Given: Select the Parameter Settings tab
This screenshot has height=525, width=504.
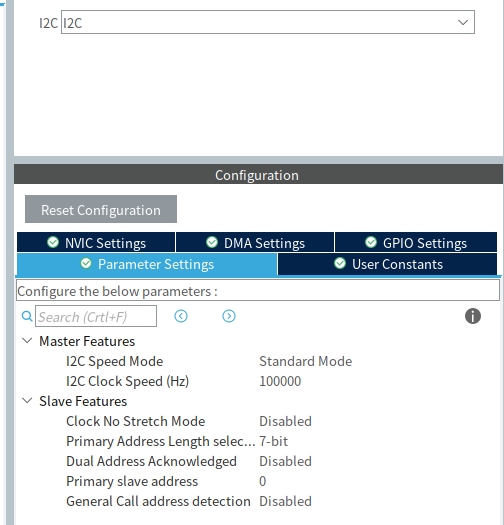Looking at the screenshot, I should point(147,264).
